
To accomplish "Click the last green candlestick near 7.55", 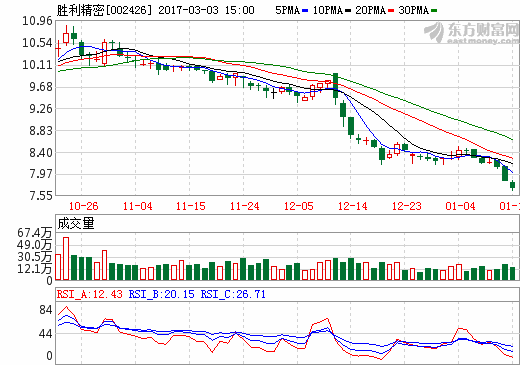I will tap(513, 185).
